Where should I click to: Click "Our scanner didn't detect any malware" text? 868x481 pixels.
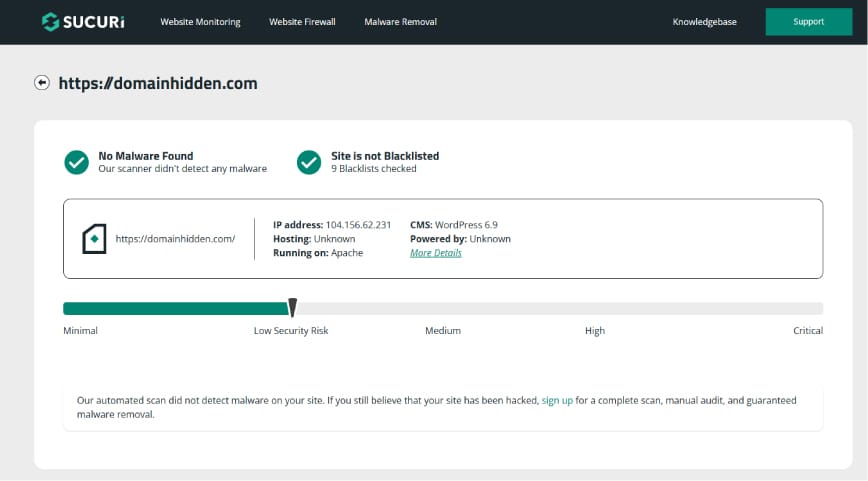coord(183,169)
